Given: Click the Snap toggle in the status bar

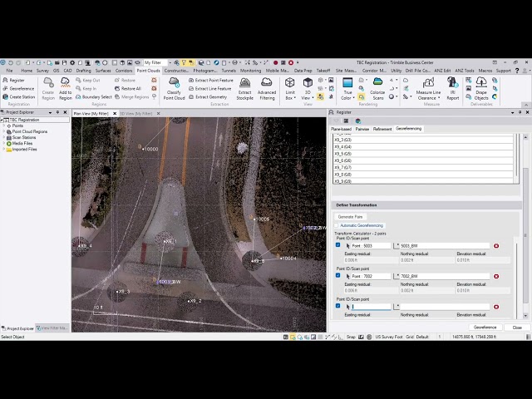Looking at the screenshot, I should tap(351, 337).
